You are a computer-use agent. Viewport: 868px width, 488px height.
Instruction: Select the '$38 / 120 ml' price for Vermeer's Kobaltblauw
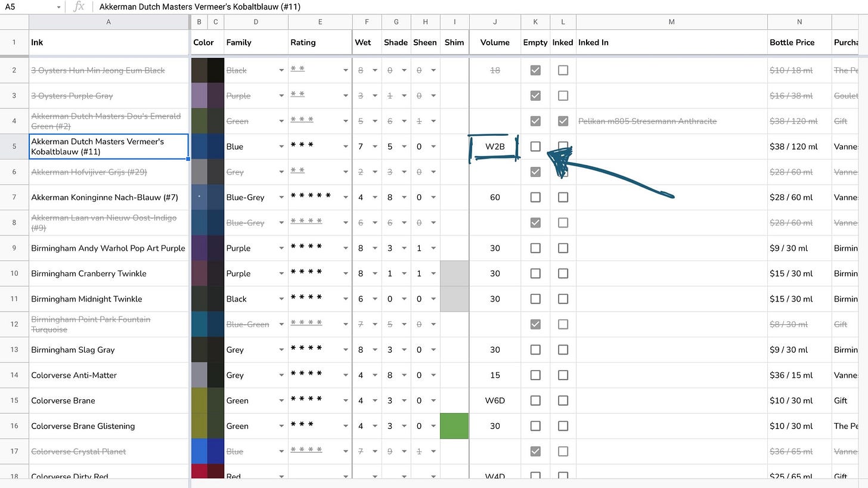(799, 147)
